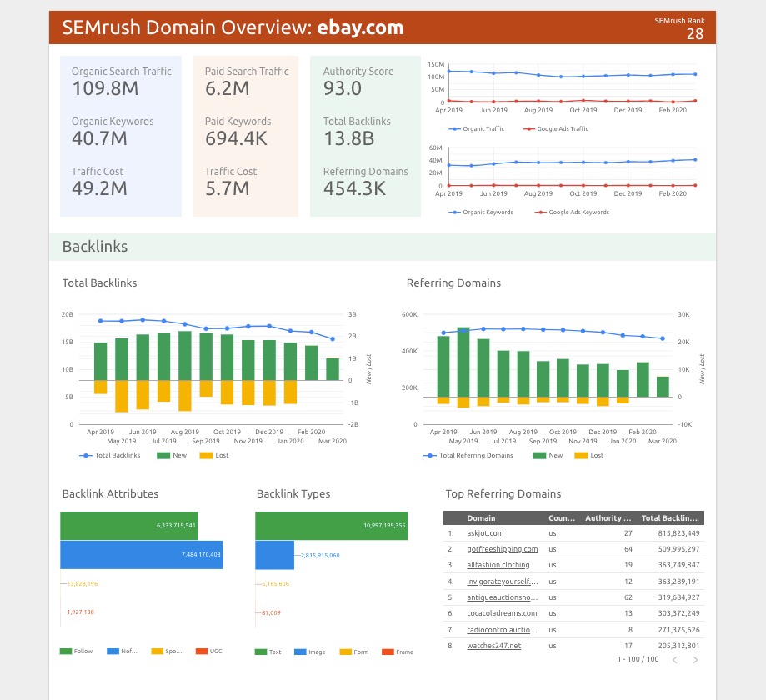Screen dimensions: 766x700
Task: Click the Form legend swatch
Action: (x=346, y=652)
